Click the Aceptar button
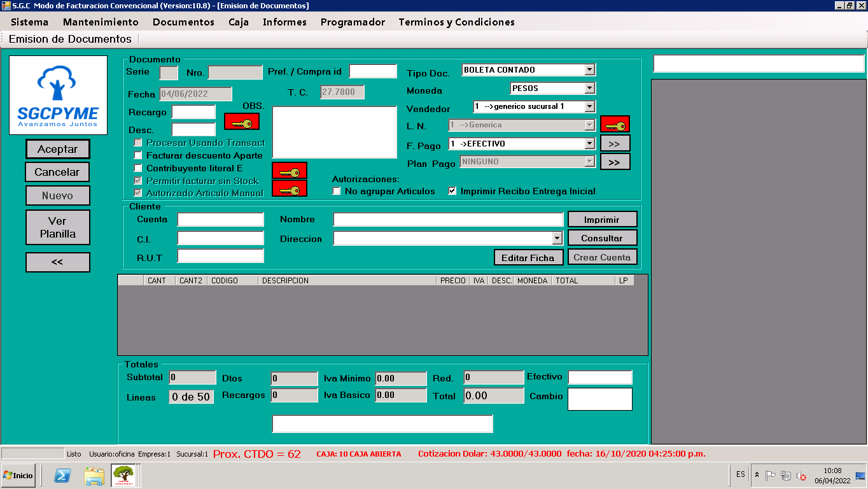 click(57, 149)
